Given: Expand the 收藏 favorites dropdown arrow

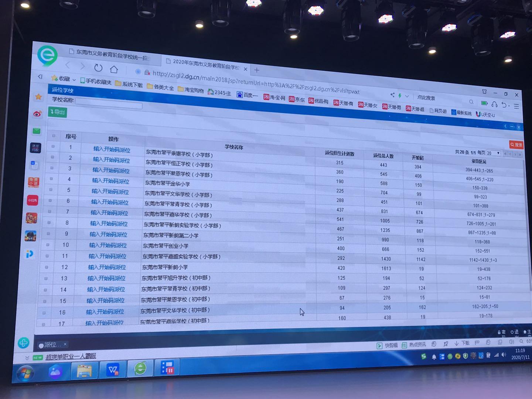Looking at the screenshot, I should coord(74,80).
